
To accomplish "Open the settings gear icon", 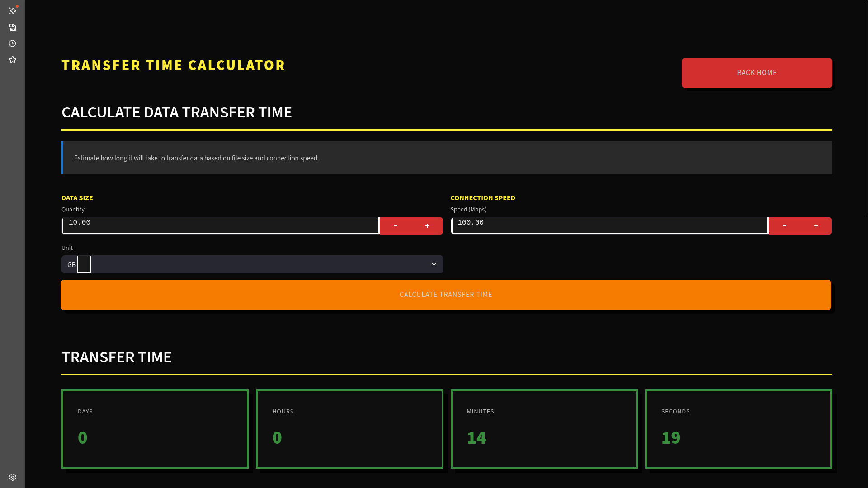I will 13,477.
